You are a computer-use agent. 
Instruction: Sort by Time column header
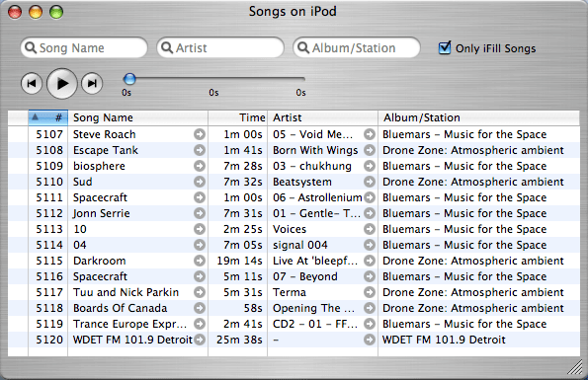[x=238, y=117]
